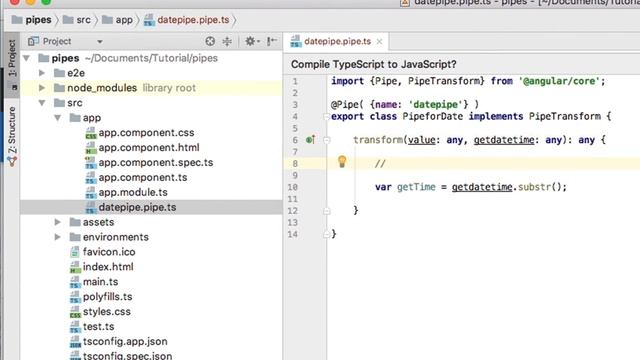The width and height of the screenshot is (640, 360).
Task: Click '@angular/core' string in import line
Action: pyautogui.click(x=559, y=81)
